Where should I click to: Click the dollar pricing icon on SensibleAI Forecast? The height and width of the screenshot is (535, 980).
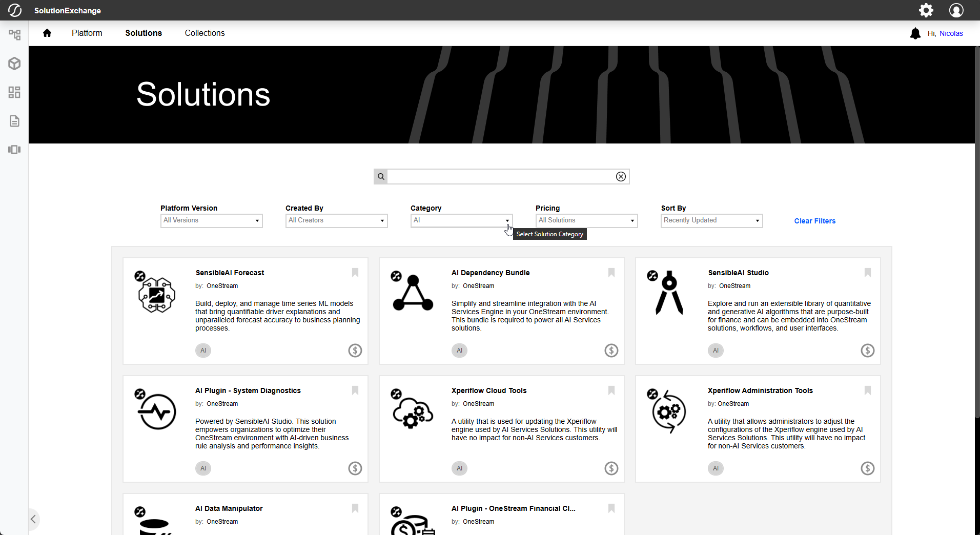[355, 351]
